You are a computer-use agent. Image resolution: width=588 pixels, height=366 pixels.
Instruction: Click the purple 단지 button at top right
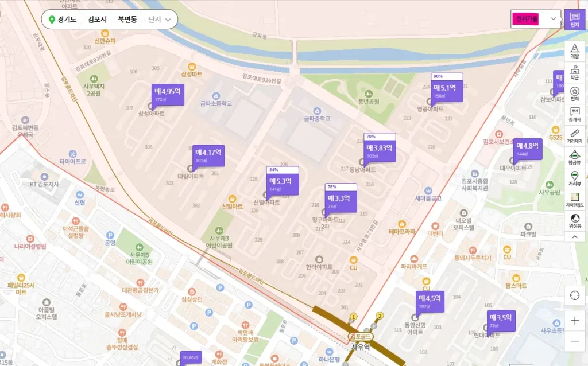pos(574,20)
